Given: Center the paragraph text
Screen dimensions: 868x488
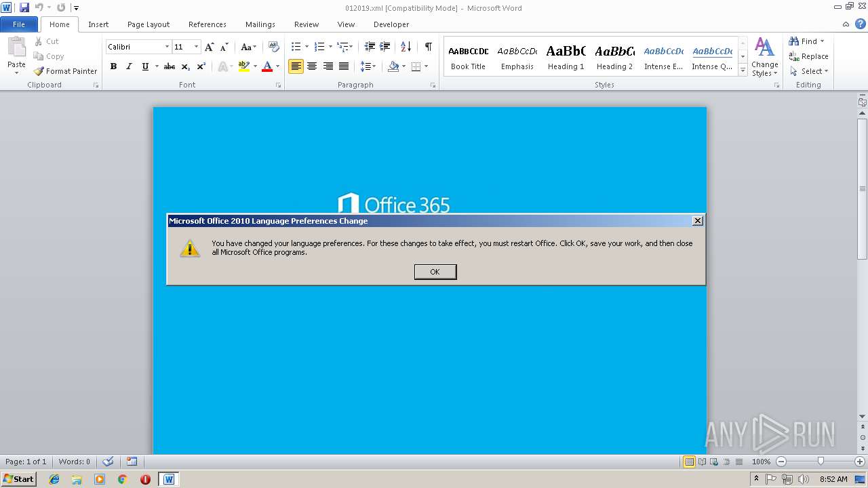Looking at the screenshot, I should [312, 66].
